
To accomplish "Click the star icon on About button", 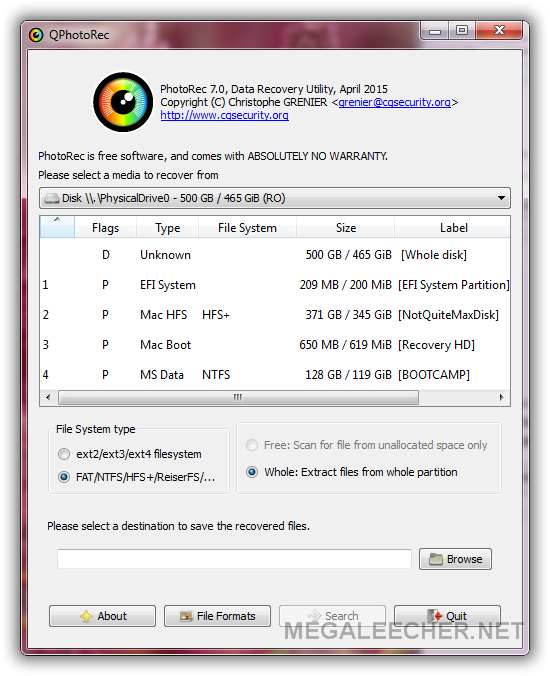I will point(86,617).
